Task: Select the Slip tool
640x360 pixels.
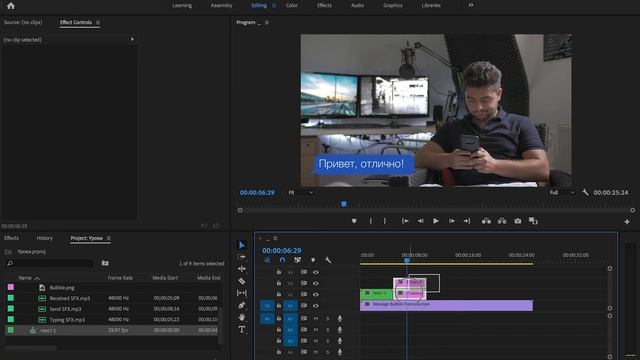Action: click(242, 293)
